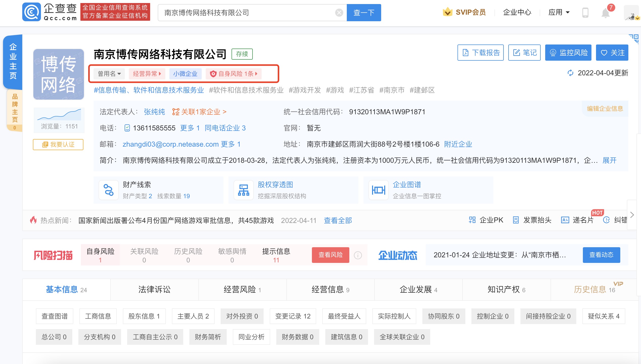Click the 监控风险 button
This screenshot has height=364, width=641.
click(568, 53)
